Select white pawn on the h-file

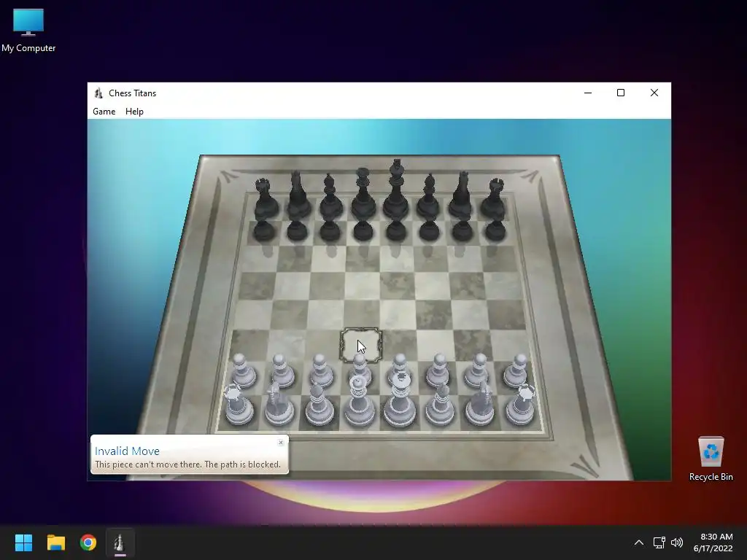click(x=517, y=370)
